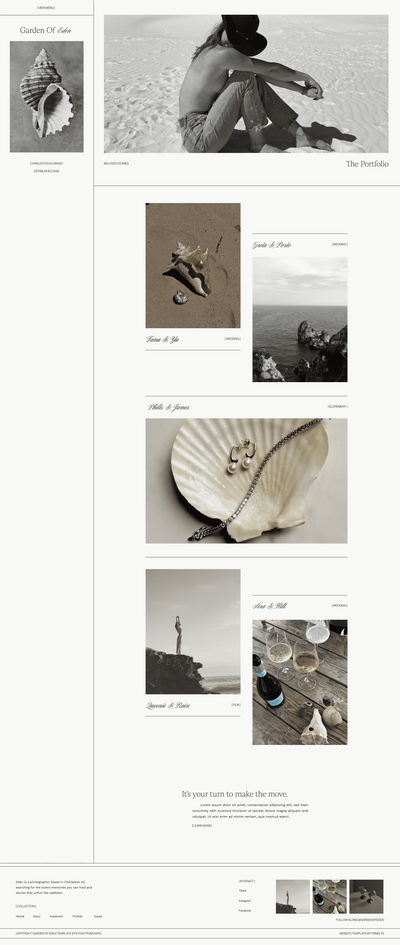The image size is (400, 945).
Task: Select the Philis & James elopement title
Action: point(169,407)
